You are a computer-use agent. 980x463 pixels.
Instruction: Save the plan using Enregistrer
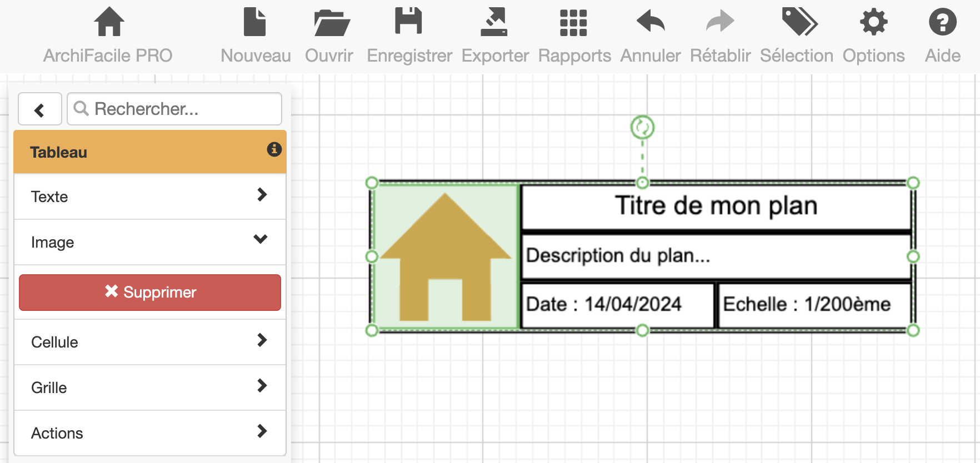pos(409,22)
